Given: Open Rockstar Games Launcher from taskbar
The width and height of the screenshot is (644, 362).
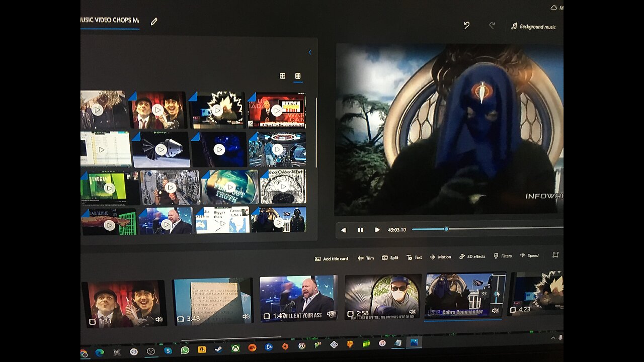Looking at the screenshot, I should point(202,349).
